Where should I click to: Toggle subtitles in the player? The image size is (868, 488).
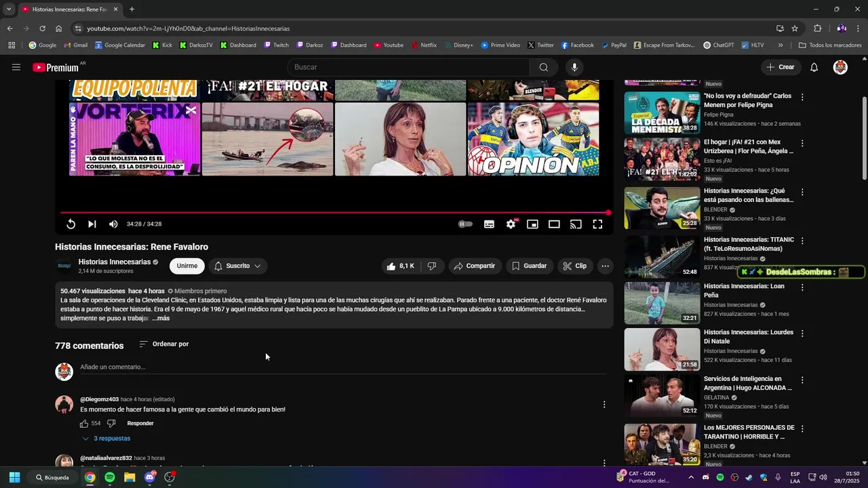tap(489, 224)
